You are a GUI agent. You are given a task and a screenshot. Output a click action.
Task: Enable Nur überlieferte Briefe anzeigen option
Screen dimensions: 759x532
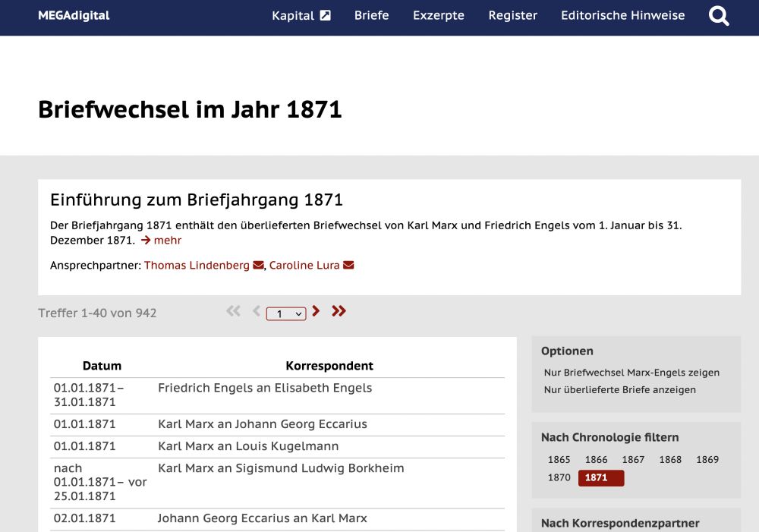click(620, 389)
